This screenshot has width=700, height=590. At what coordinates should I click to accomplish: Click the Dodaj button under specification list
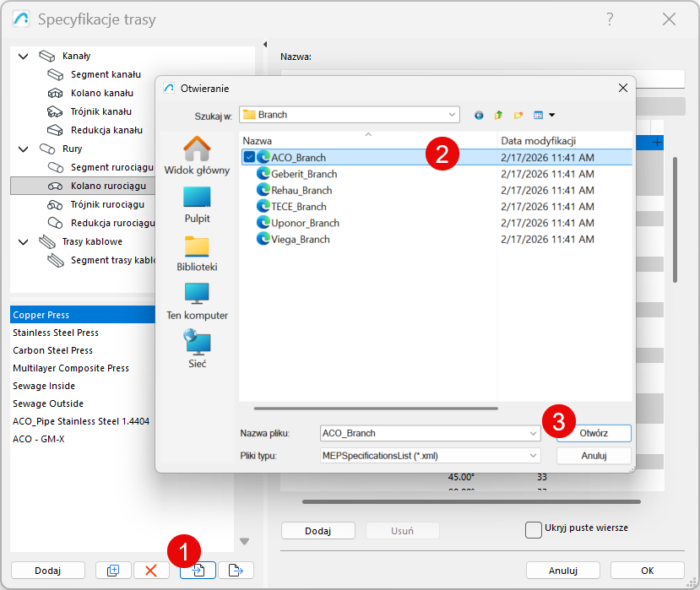pos(48,571)
